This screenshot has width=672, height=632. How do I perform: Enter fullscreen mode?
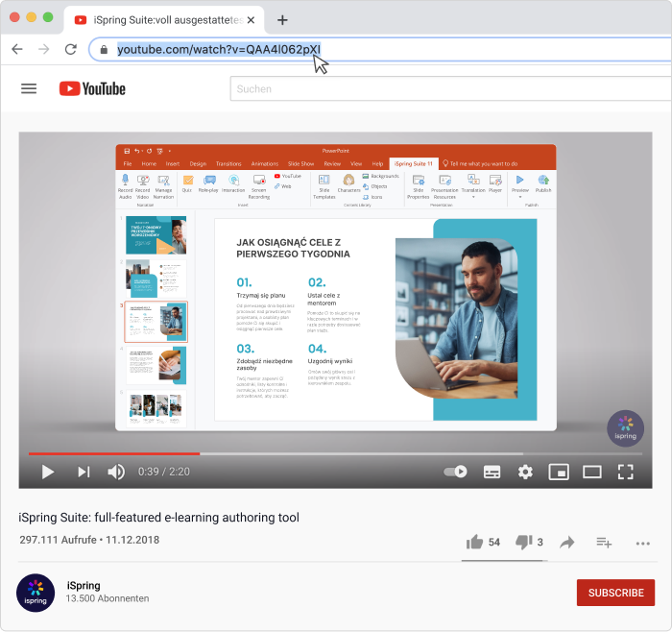(x=625, y=472)
